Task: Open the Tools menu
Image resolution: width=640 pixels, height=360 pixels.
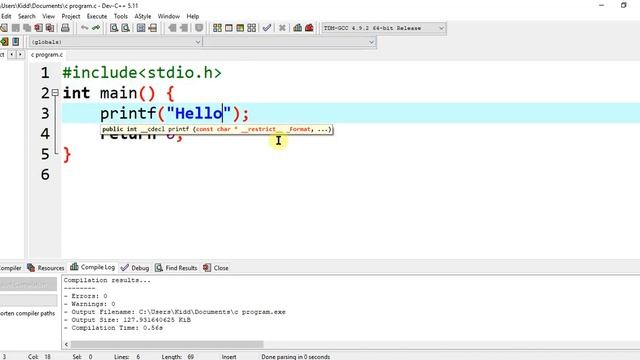Action: point(120,16)
